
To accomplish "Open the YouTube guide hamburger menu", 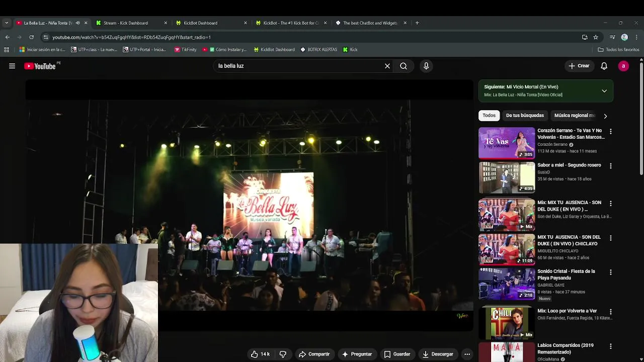I will tap(12, 66).
